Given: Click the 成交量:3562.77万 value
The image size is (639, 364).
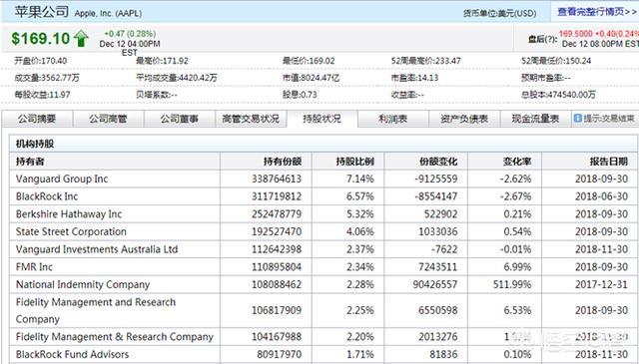Looking at the screenshot, I should (x=47, y=78).
